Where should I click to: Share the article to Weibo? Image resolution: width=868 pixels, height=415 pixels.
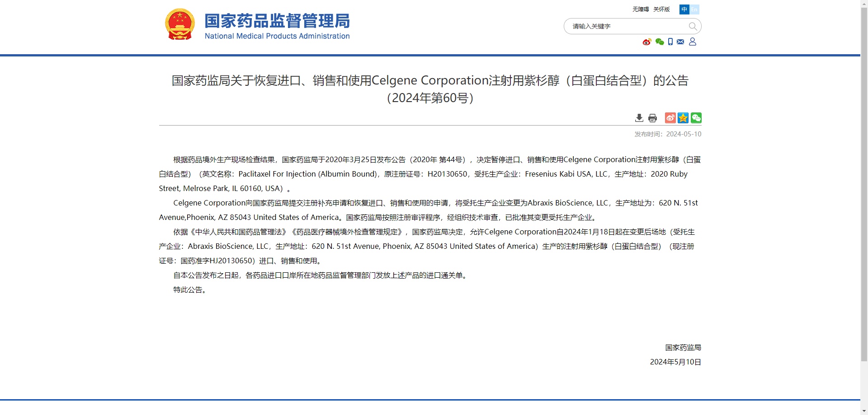point(670,118)
